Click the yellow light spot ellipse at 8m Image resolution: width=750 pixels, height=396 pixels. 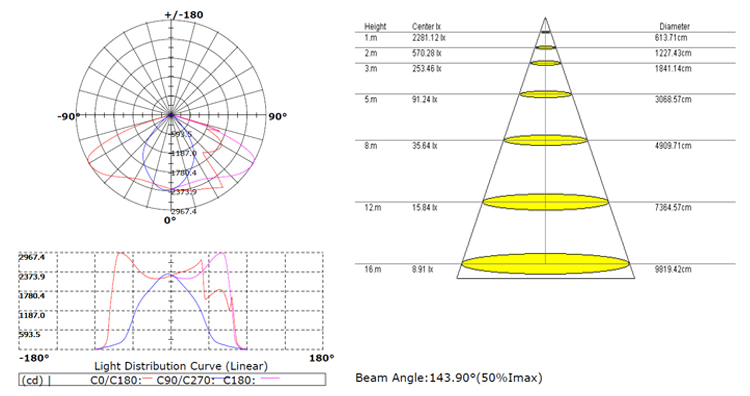pos(546,140)
